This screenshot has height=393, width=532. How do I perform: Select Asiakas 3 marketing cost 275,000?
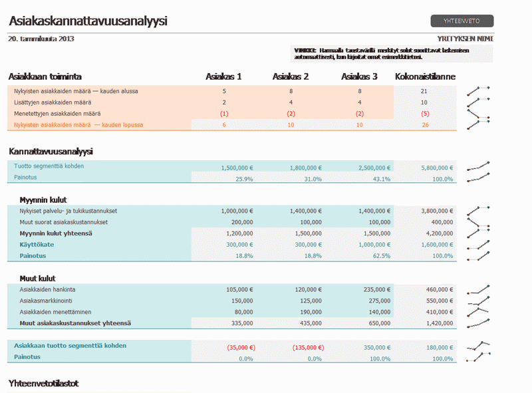click(x=379, y=301)
